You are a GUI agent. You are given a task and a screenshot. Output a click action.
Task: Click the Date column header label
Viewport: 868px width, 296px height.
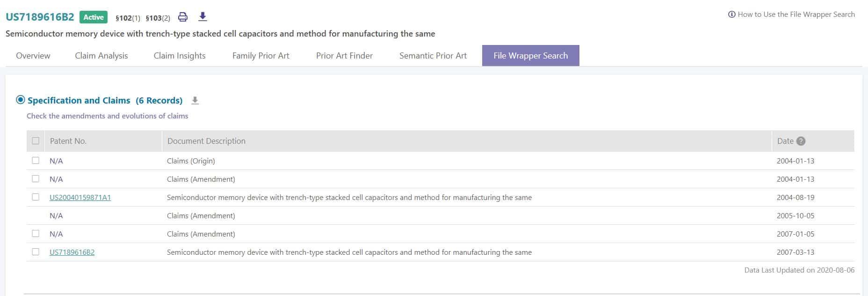[x=785, y=141]
